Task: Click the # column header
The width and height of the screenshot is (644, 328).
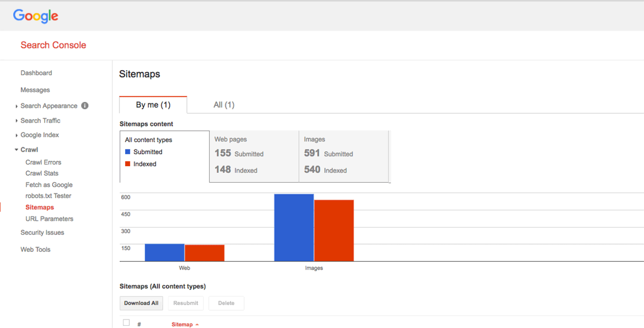Action: point(139,324)
